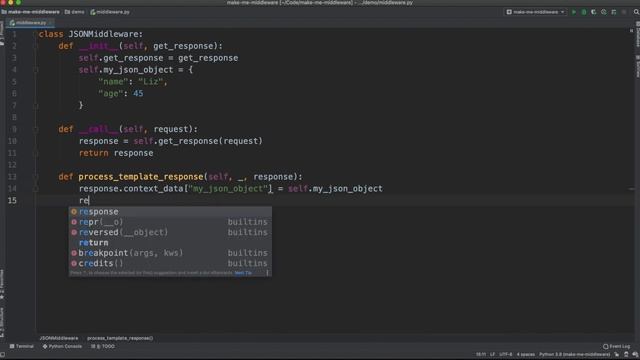Click 'JSONMiddleware' class name on line 1
This screenshot has width=640, height=360.
coord(105,34)
